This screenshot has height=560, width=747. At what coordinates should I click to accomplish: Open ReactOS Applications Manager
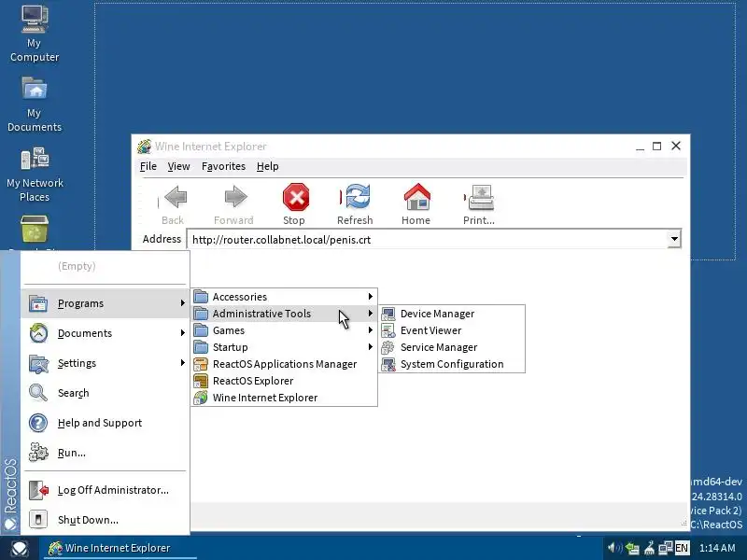[x=285, y=364]
